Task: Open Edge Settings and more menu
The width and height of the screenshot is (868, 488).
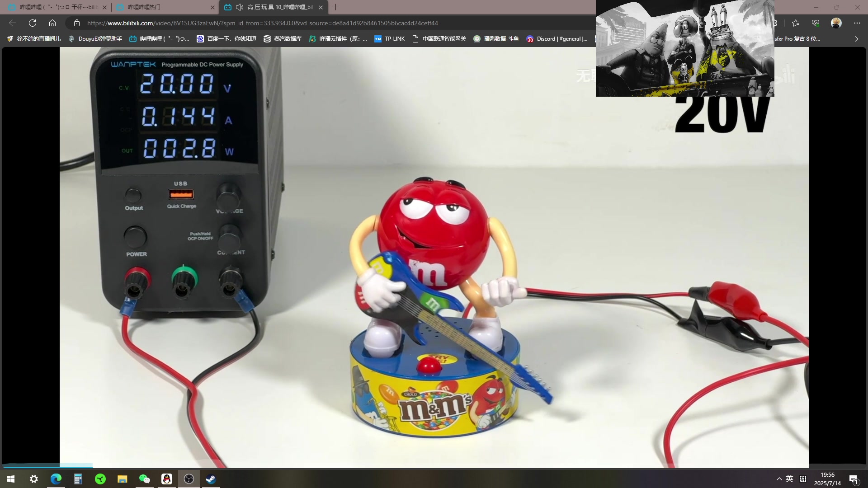Action: (x=857, y=23)
